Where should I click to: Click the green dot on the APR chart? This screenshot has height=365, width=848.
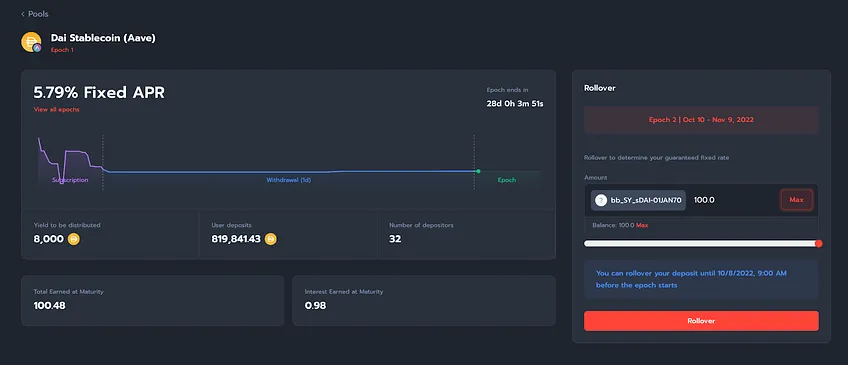pos(478,171)
